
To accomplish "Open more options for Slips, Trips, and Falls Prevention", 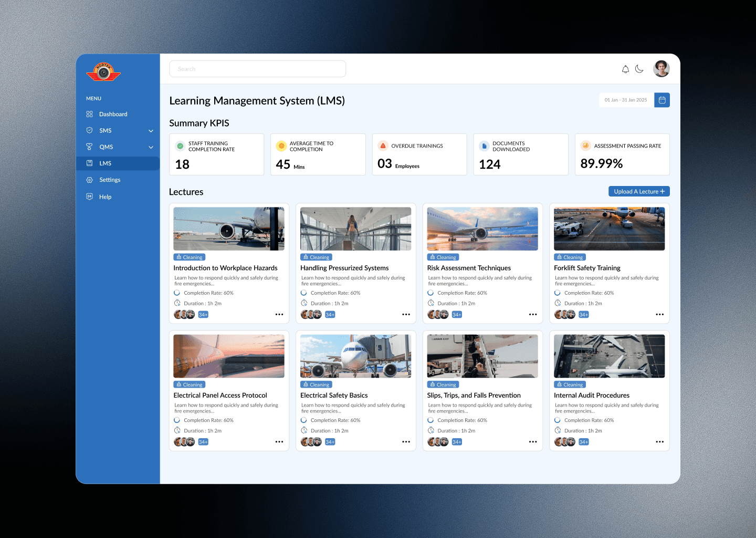I will pyautogui.click(x=533, y=442).
